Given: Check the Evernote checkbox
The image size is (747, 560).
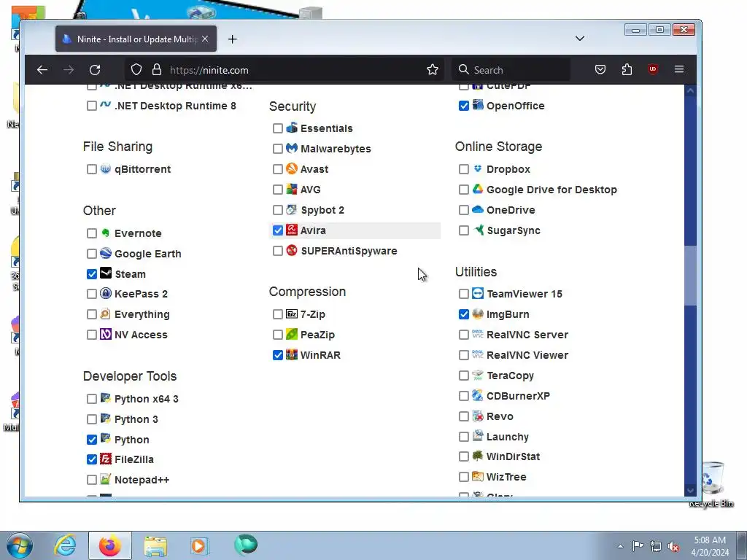Looking at the screenshot, I should click(92, 233).
